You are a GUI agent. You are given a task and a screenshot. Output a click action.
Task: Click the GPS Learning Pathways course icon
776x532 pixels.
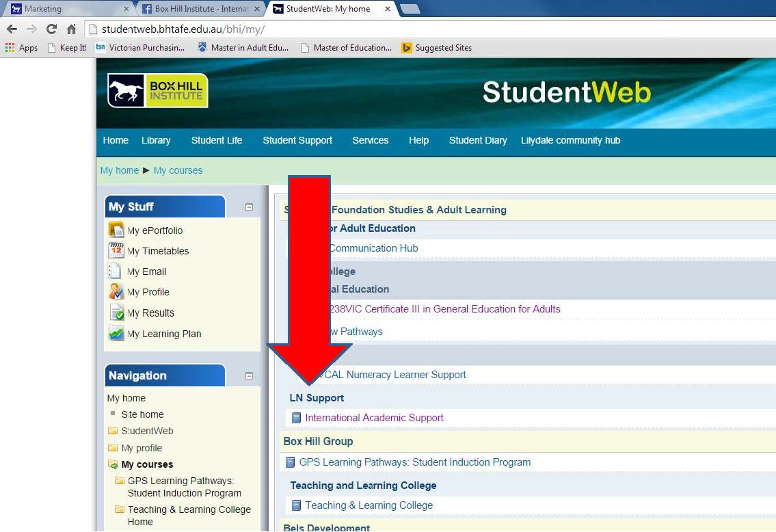[290, 462]
